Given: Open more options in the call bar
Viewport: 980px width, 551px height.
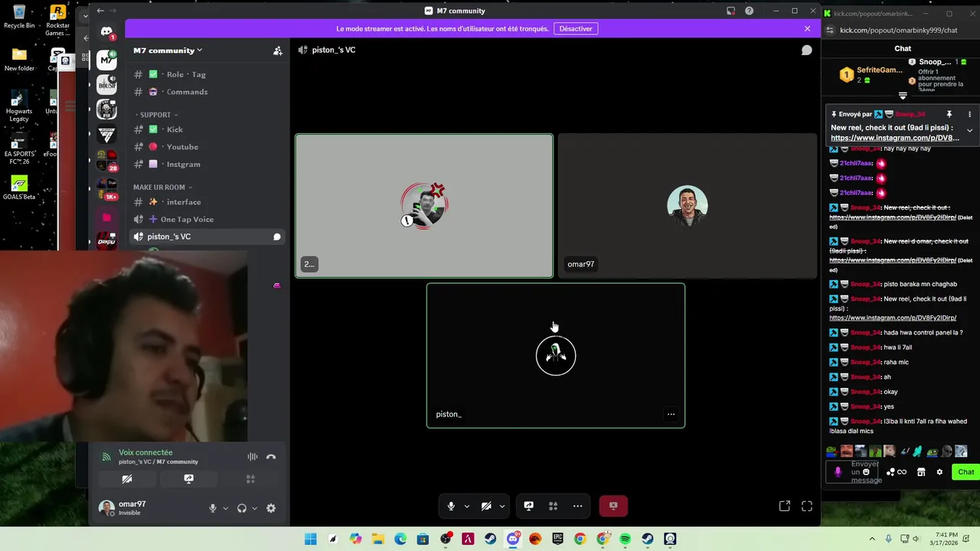Looking at the screenshot, I should 577,506.
